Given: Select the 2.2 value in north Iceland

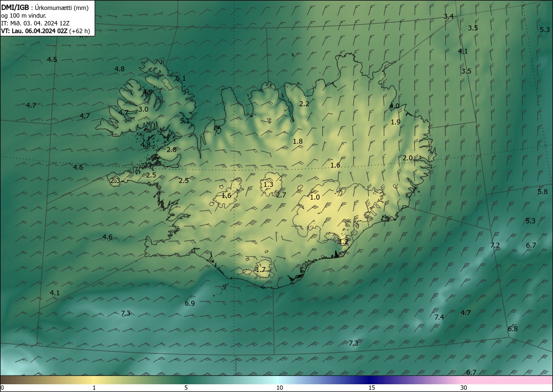Looking at the screenshot, I should point(304,103).
